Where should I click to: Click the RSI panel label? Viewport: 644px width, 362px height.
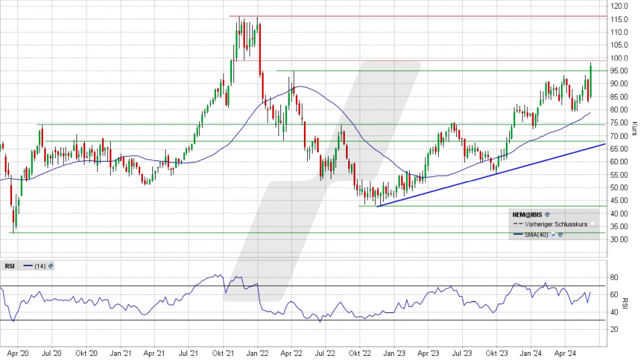[10, 266]
